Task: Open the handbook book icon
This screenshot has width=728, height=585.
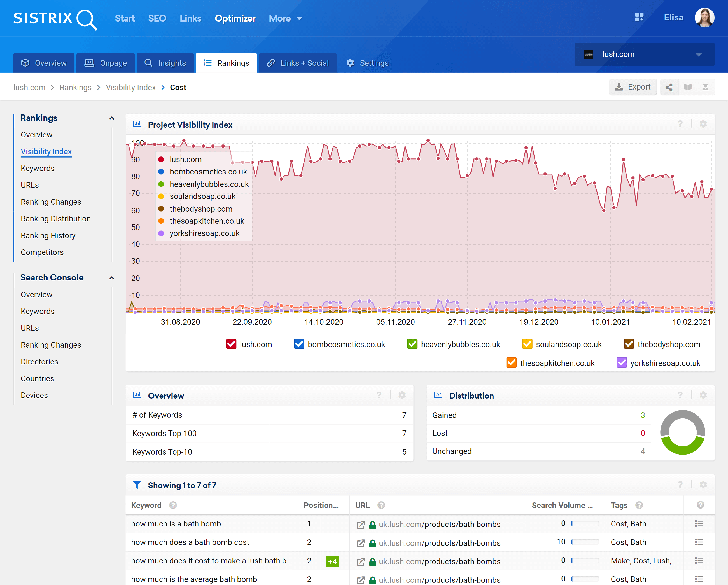Action: [x=688, y=87]
